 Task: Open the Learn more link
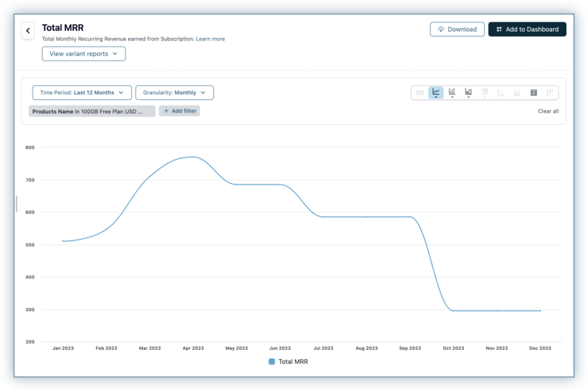click(x=210, y=39)
